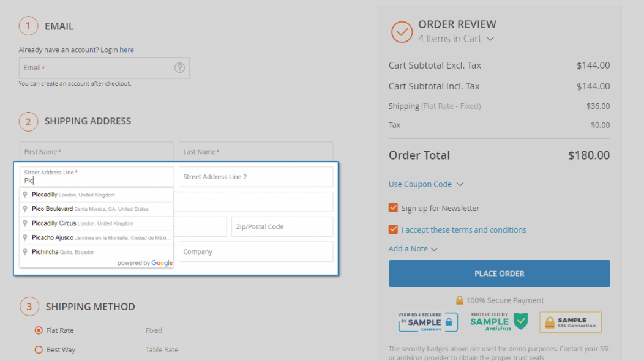Click the map pin icon next to Pichincha
Image resolution: width=644 pixels, height=361 pixels.
[x=25, y=251]
